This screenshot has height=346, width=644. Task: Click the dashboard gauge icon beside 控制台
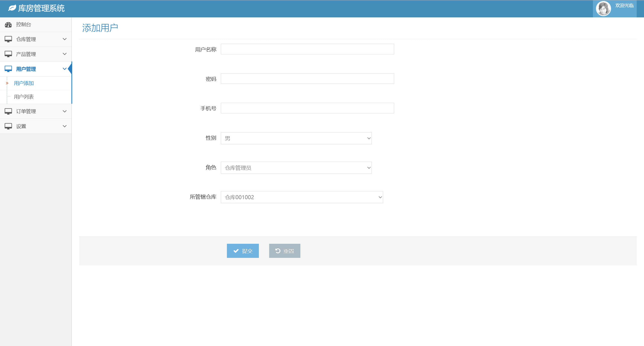8,25
